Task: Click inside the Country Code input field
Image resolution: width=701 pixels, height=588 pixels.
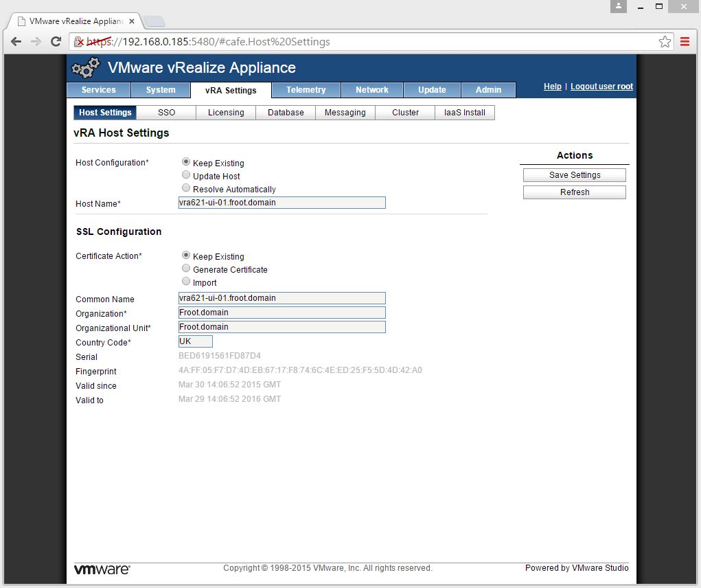Action: tap(194, 341)
